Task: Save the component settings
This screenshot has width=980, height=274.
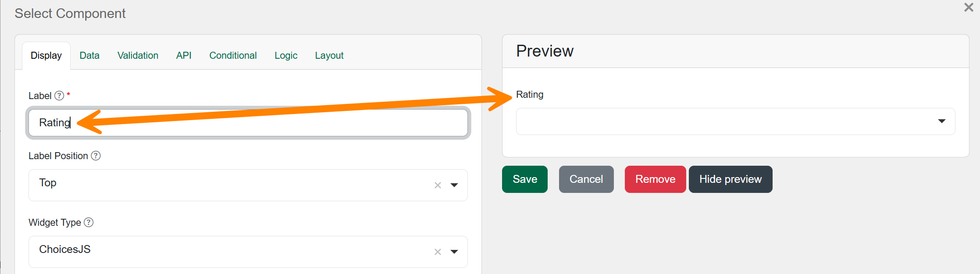Action: coord(525,179)
